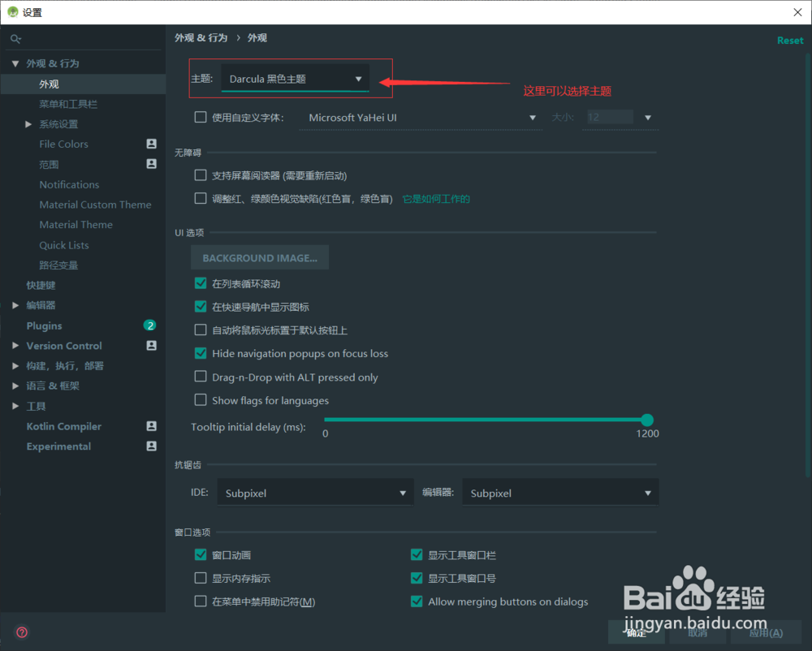This screenshot has height=651, width=812.
Task: Expand the 系统设置 tree node
Action: pyautogui.click(x=28, y=124)
